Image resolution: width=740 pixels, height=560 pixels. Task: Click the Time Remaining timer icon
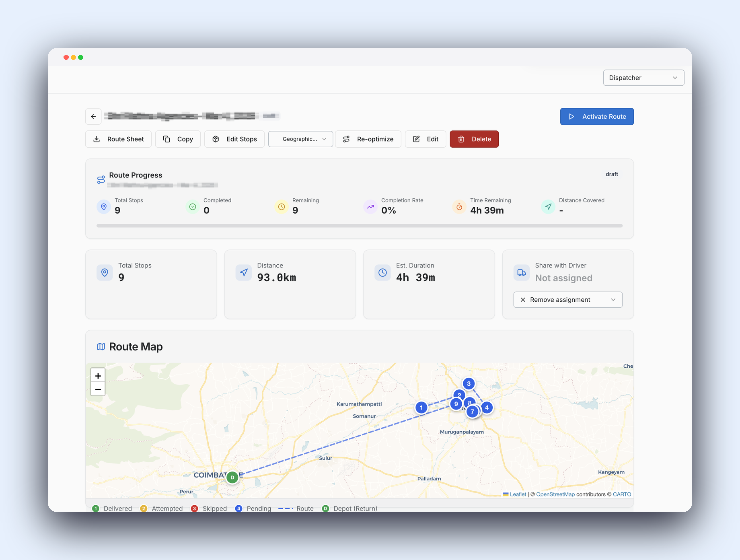pyautogui.click(x=459, y=207)
